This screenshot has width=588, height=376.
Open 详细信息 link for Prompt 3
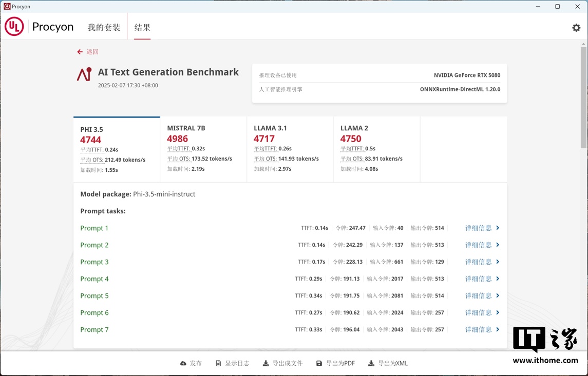[478, 262]
